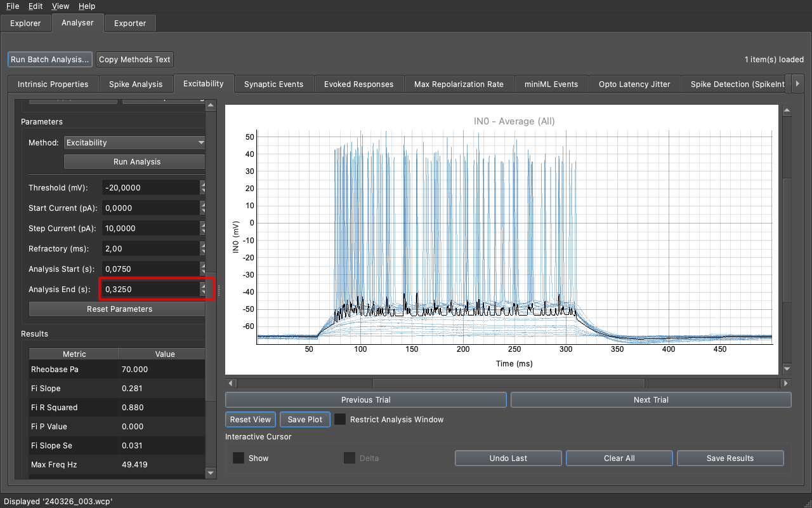Click the plot vertical scrollbar thumb
The height and width of the screenshot is (508, 812).
point(787,239)
